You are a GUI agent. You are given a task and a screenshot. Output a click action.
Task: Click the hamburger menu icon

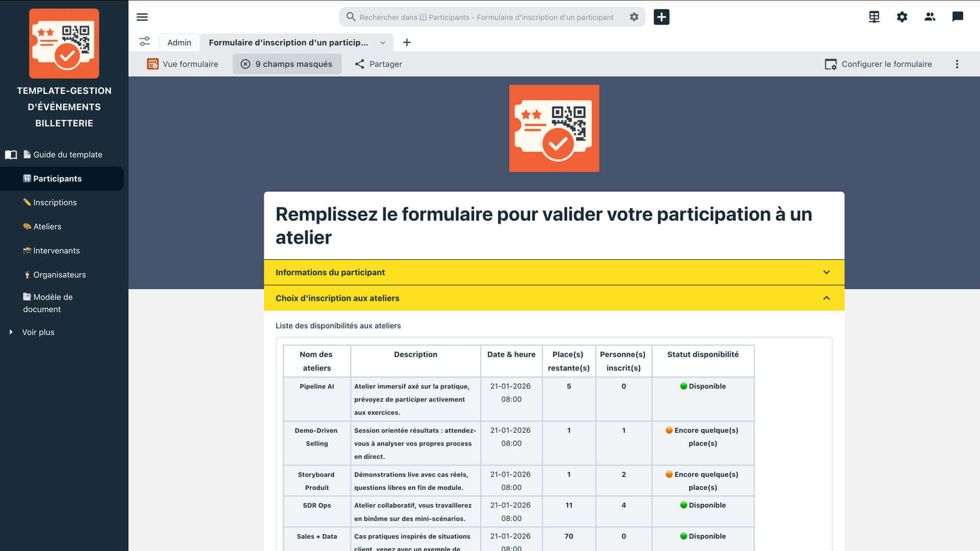142,17
